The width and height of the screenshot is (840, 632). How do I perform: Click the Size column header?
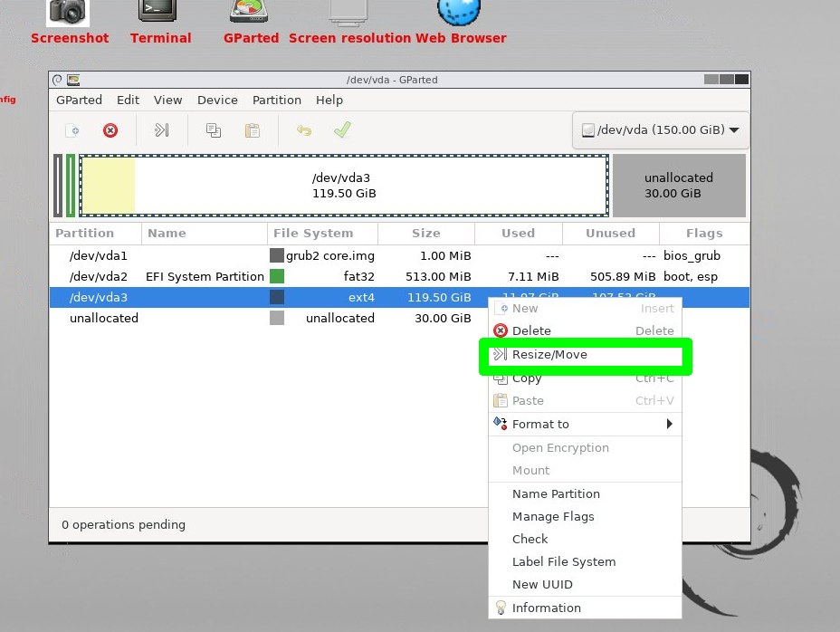pyautogui.click(x=425, y=233)
